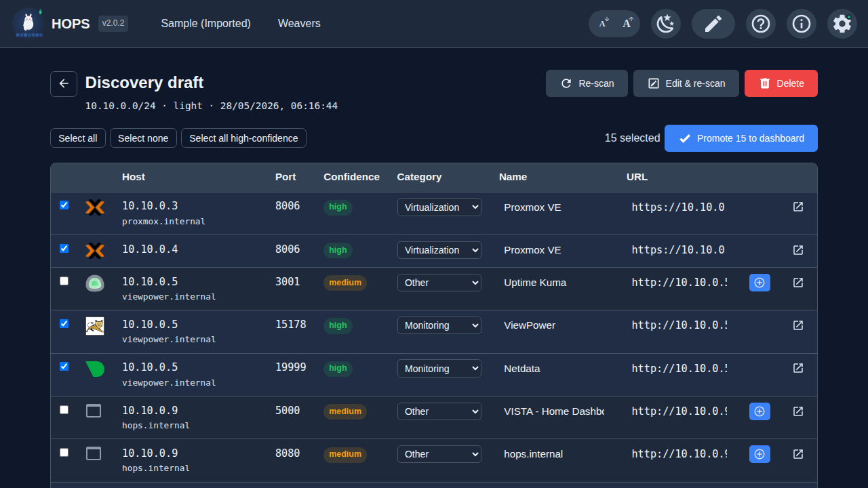The height and width of the screenshot is (488, 868).
Task: Open the settings gear
Action: point(842,24)
